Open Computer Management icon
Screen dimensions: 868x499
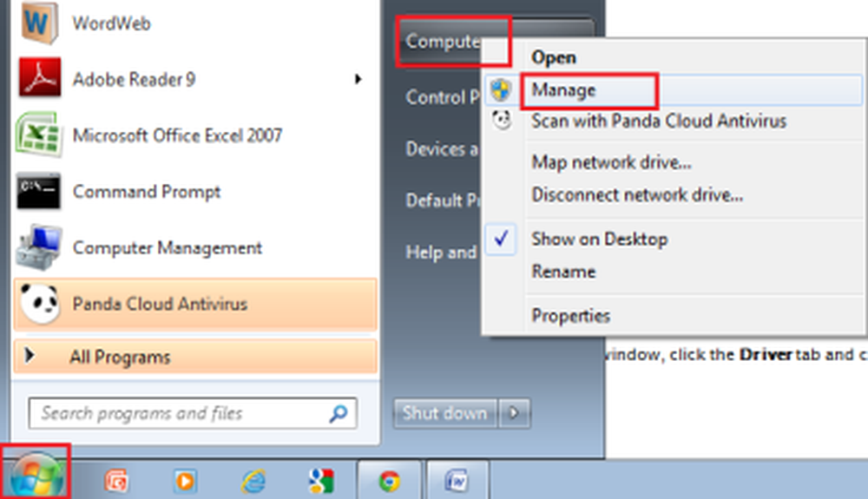(38, 247)
